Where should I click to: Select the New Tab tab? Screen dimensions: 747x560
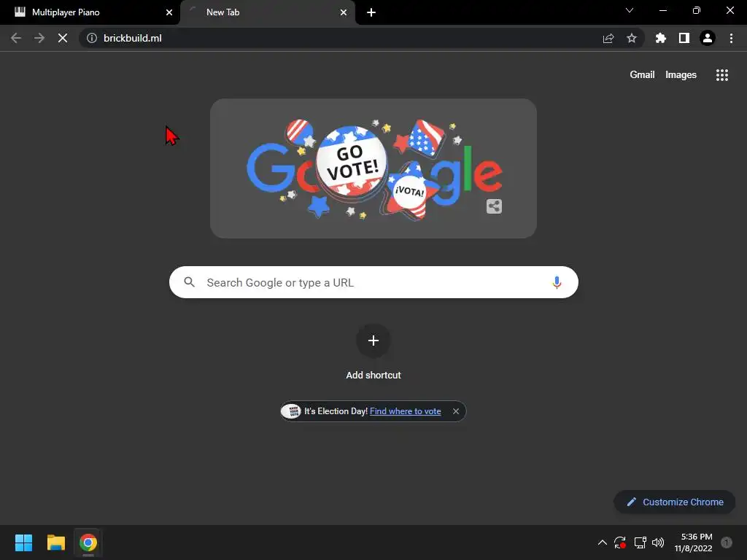[x=267, y=12]
